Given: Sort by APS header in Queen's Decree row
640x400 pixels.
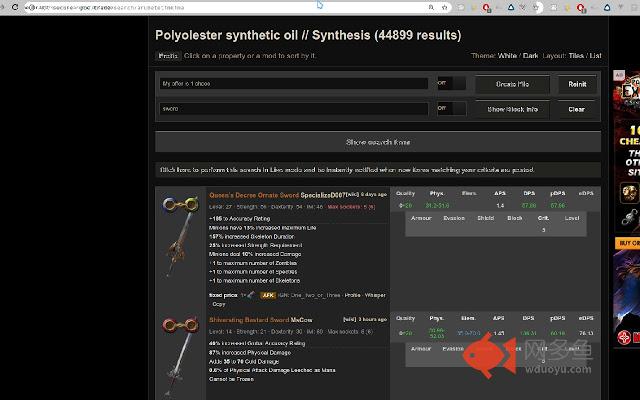Looking at the screenshot, I should click(x=500, y=193).
